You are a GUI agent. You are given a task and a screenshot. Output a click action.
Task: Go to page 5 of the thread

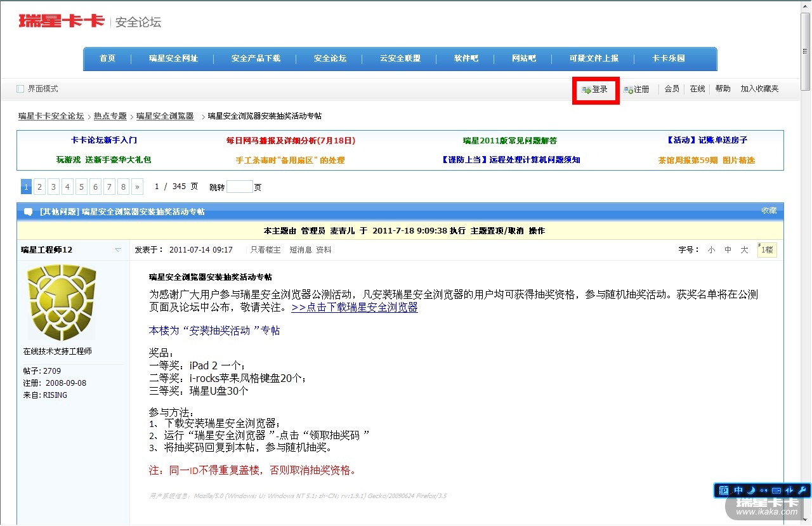(x=81, y=187)
